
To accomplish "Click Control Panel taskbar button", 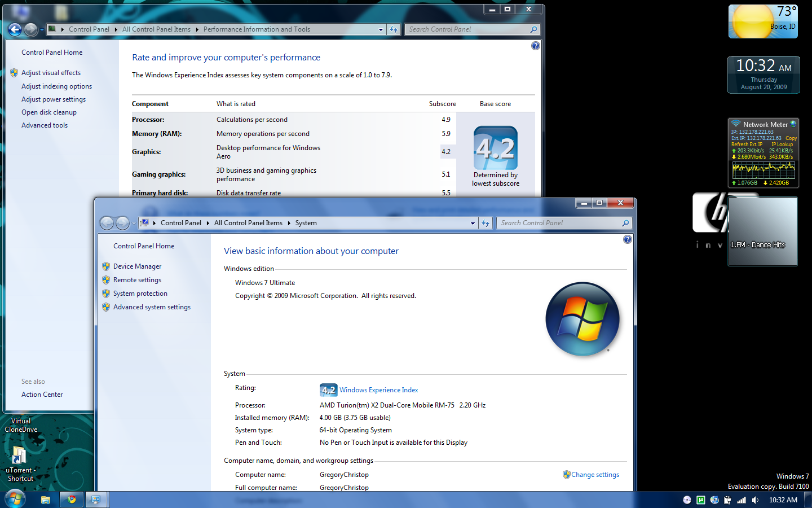I will (96, 500).
